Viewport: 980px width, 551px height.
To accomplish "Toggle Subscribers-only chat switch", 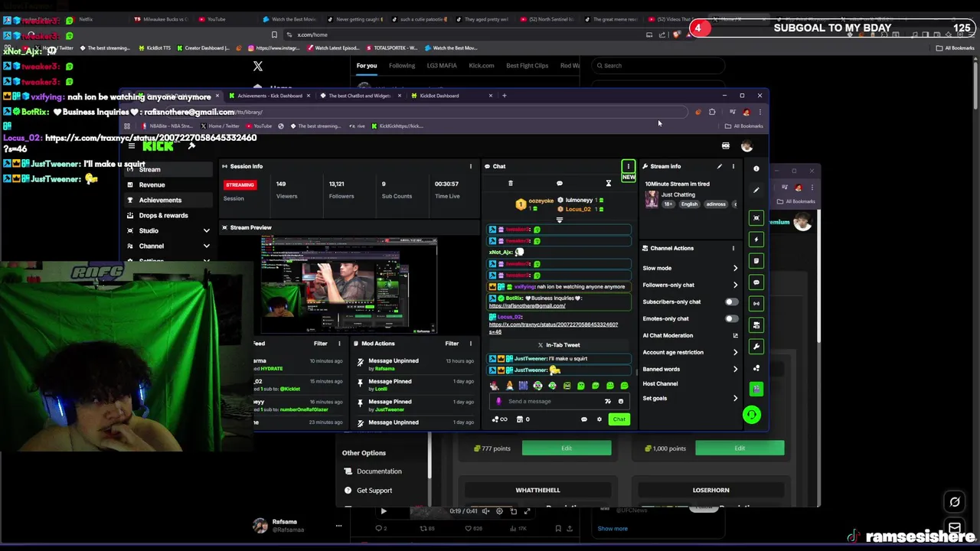I will point(732,302).
